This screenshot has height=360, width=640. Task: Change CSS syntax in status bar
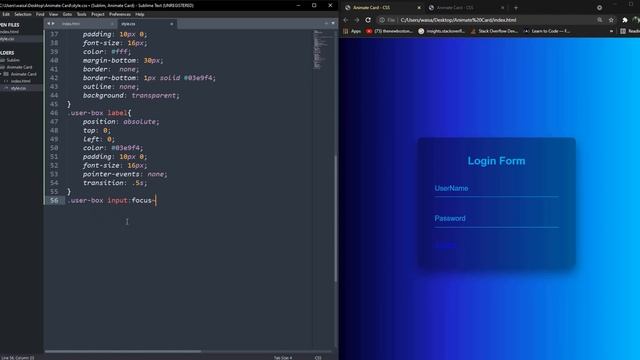click(318, 358)
